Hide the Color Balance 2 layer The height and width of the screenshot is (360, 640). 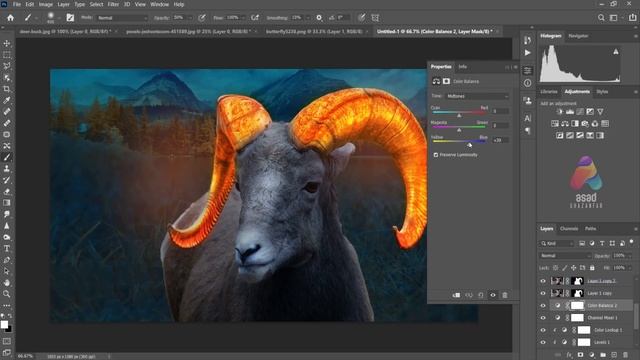tap(543, 305)
